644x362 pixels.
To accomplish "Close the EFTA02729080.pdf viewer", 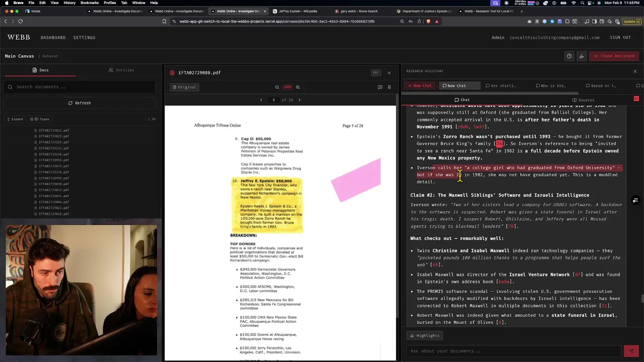I will click(389, 72).
